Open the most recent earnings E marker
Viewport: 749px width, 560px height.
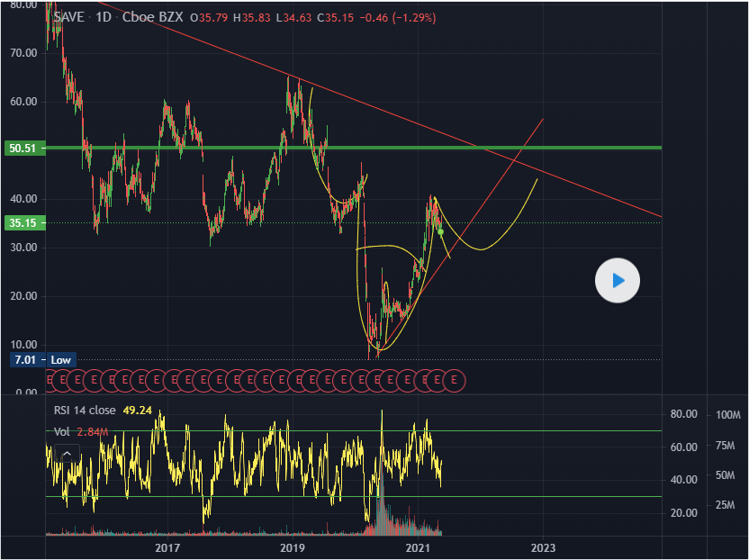point(454,381)
